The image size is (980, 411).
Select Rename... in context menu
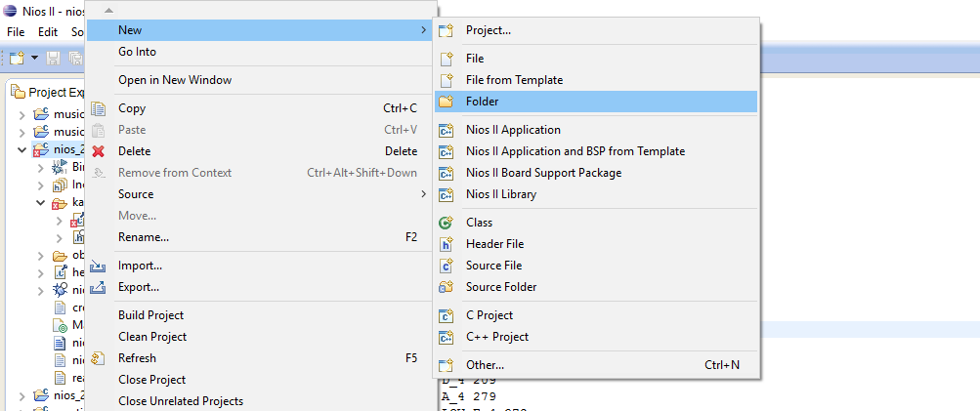pos(259,237)
